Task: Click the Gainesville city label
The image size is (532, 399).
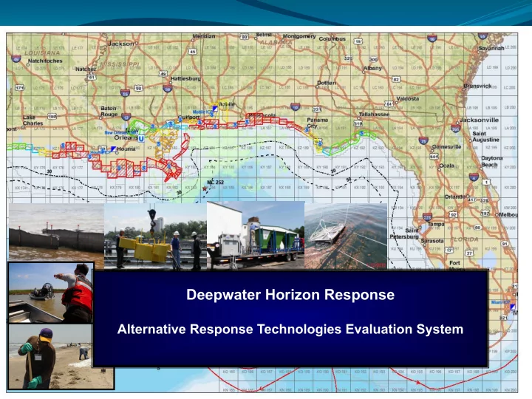Action: (446, 146)
